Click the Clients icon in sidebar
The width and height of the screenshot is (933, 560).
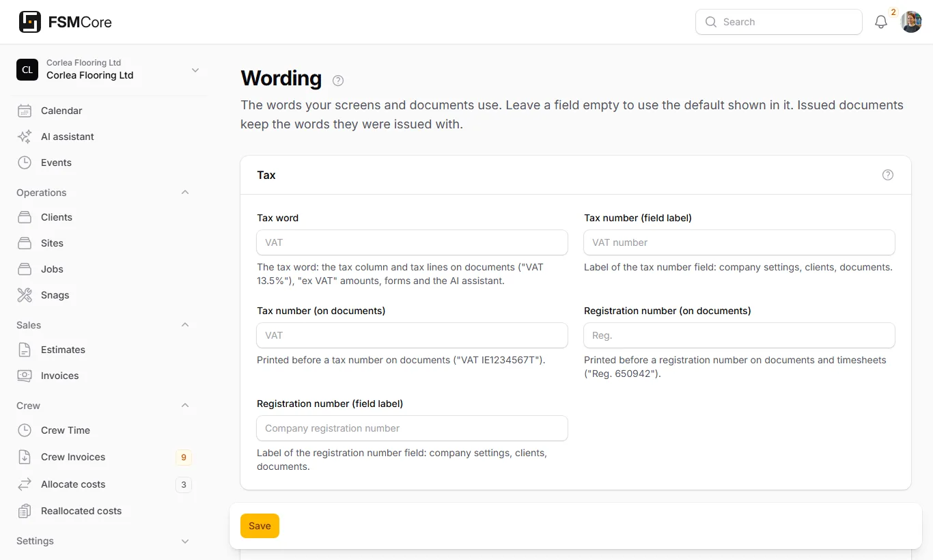25,217
